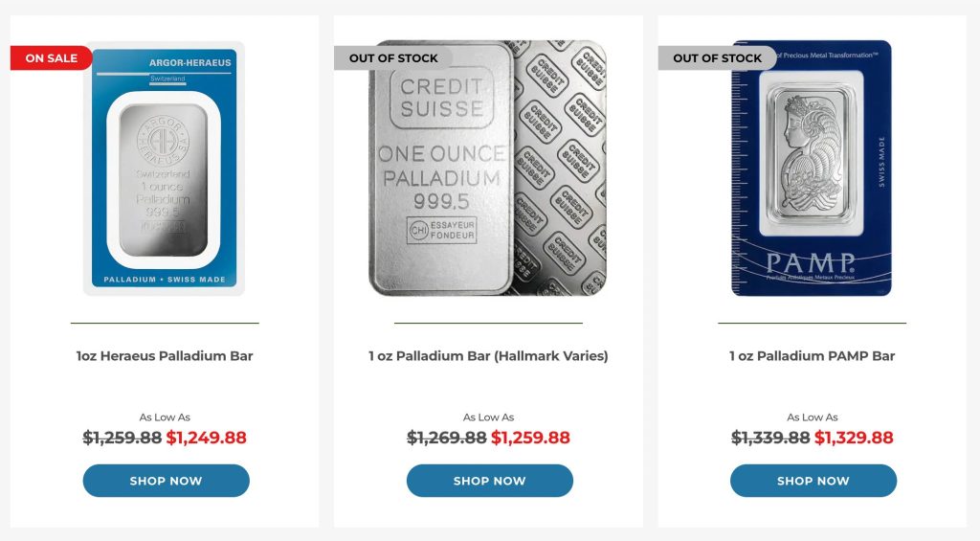
Task: Click "As Low As" label under PAMP bar
Action: coord(813,417)
